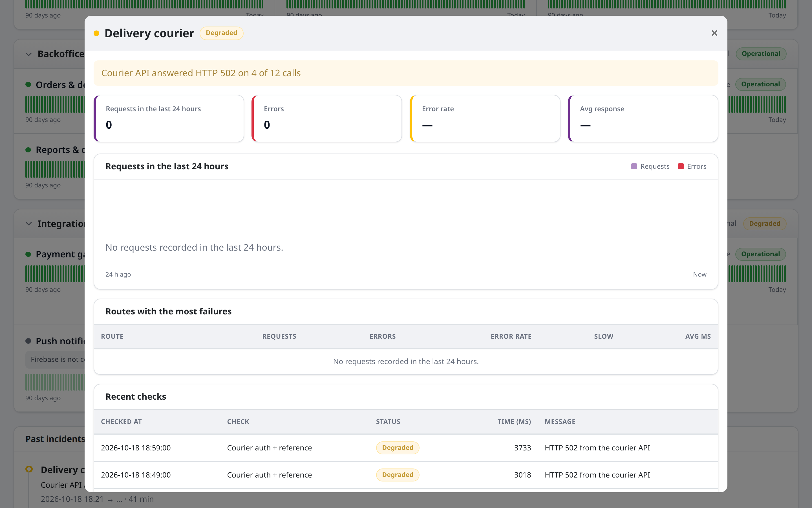The height and width of the screenshot is (508, 812).
Task: Click green dot beside Payment in background page
Action: (28, 254)
